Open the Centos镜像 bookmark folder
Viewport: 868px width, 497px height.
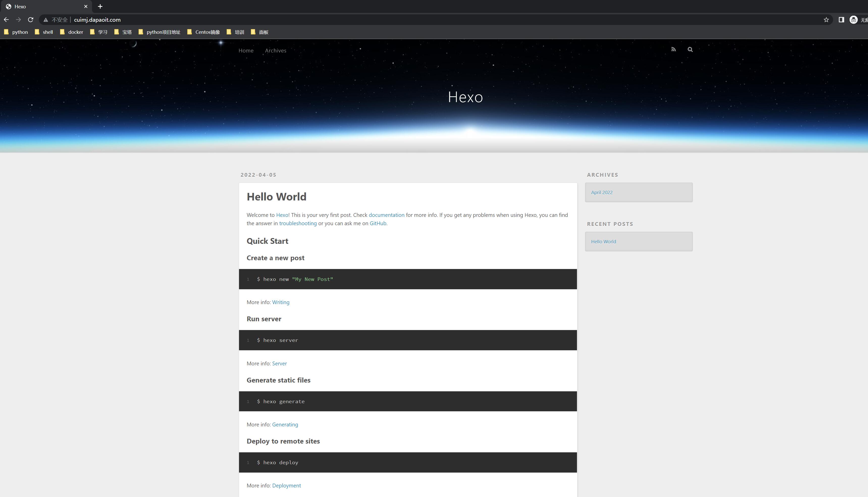pos(204,32)
